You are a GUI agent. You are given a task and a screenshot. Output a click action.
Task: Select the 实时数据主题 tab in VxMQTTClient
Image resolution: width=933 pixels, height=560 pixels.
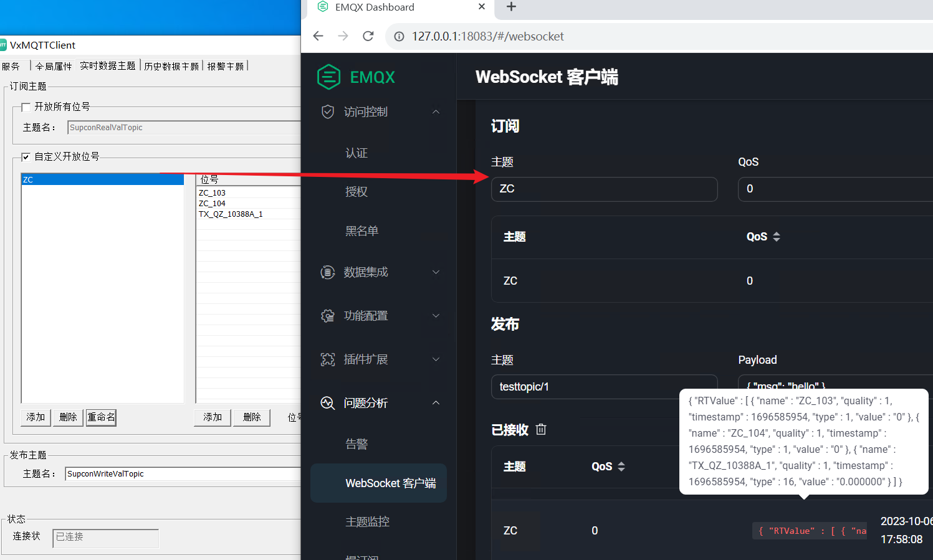coord(108,65)
